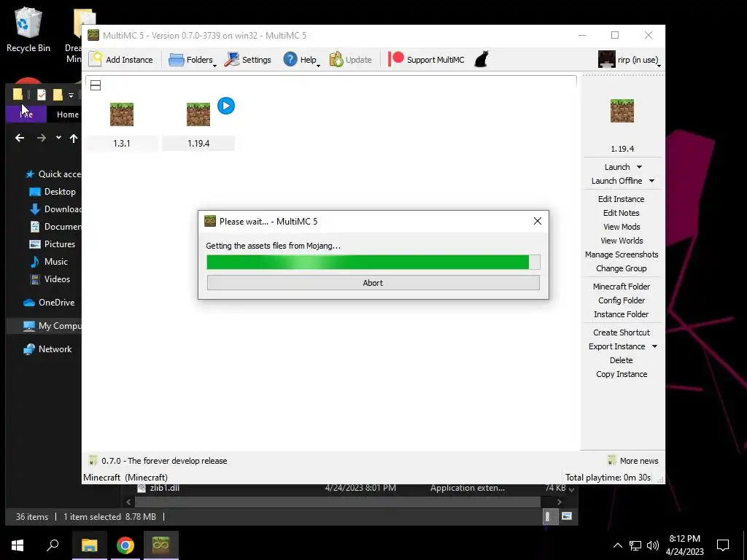Click Manage Screenshots
The image size is (747, 560).
pos(622,254)
